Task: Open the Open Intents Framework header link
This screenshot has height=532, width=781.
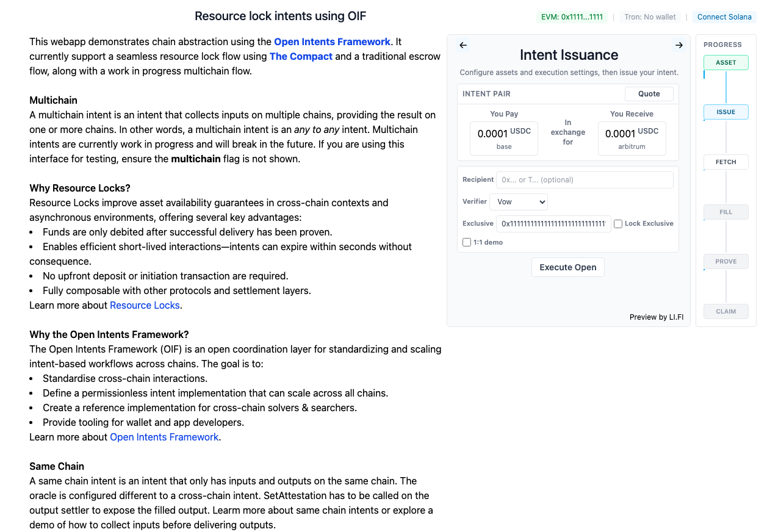Action: [332, 41]
